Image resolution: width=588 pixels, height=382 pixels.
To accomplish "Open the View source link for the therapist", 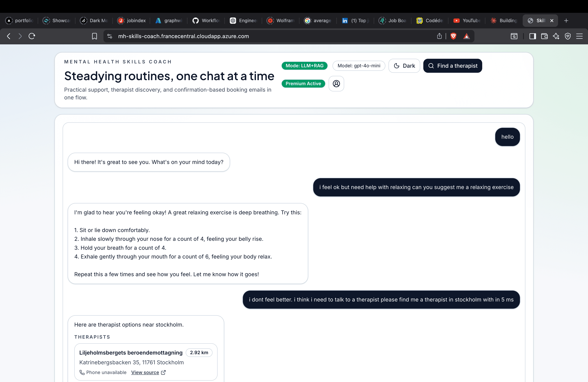I will click(145, 372).
